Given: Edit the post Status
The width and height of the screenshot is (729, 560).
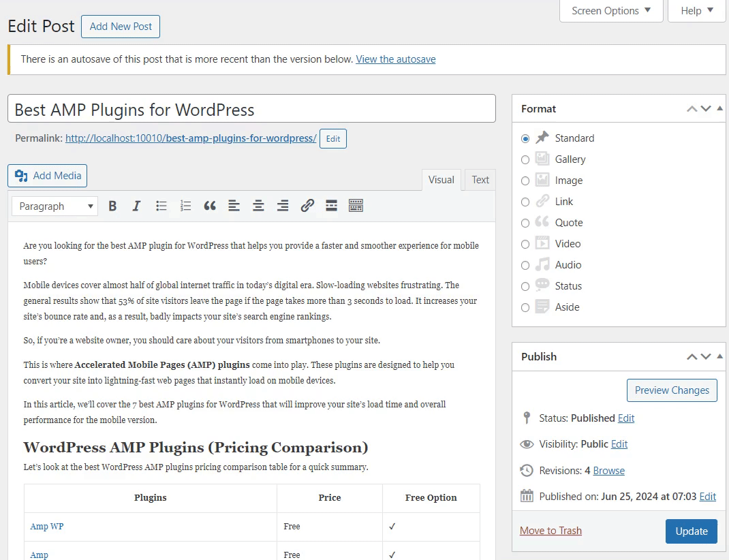Looking at the screenshot, I should point(626,418).
